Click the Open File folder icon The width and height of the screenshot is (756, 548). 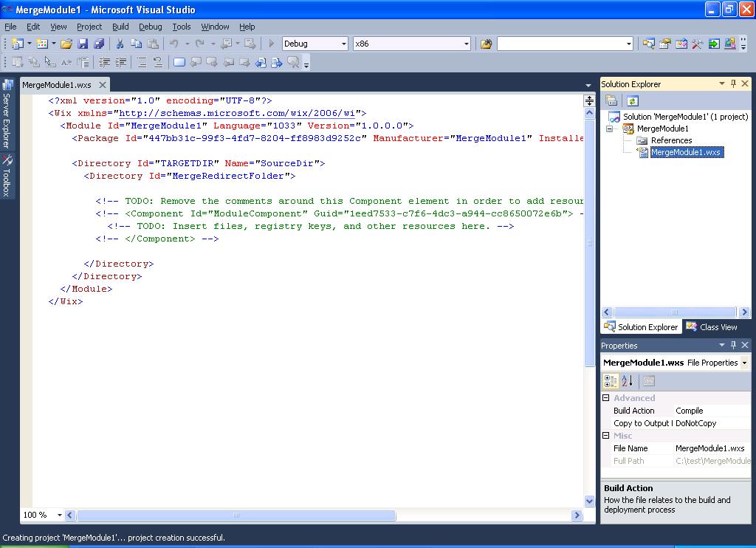point(66,44)
